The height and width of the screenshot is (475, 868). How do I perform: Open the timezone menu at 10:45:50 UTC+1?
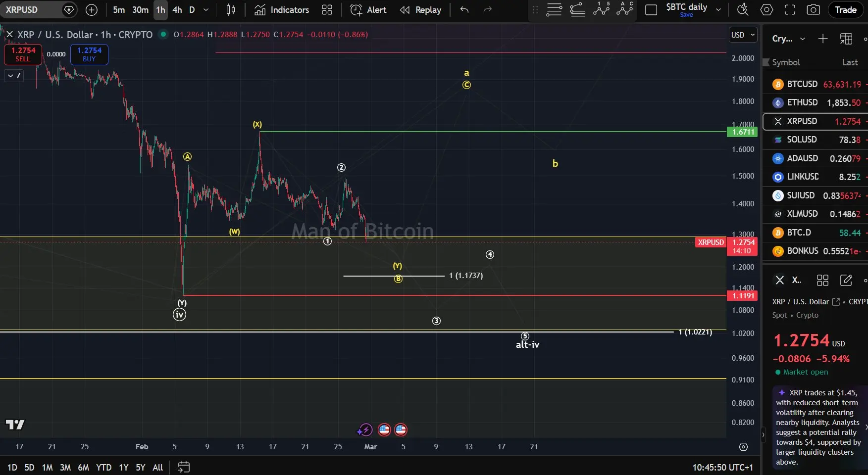coord(722,468)
